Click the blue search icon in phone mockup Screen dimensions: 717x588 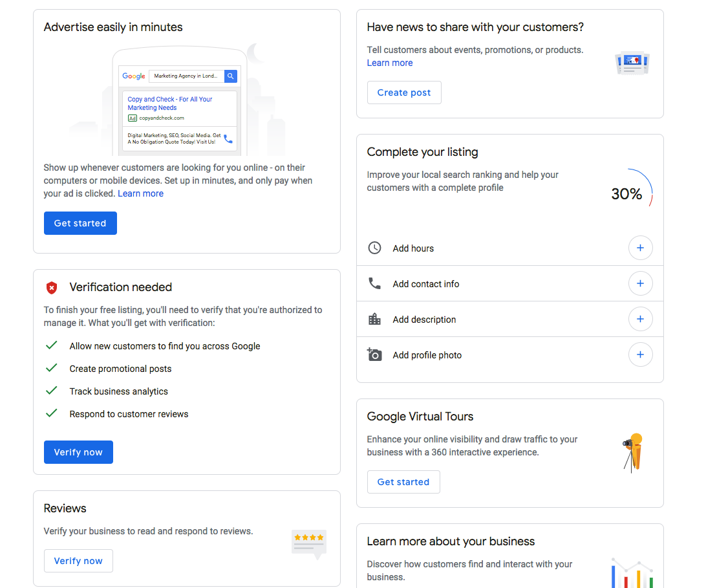230,76
